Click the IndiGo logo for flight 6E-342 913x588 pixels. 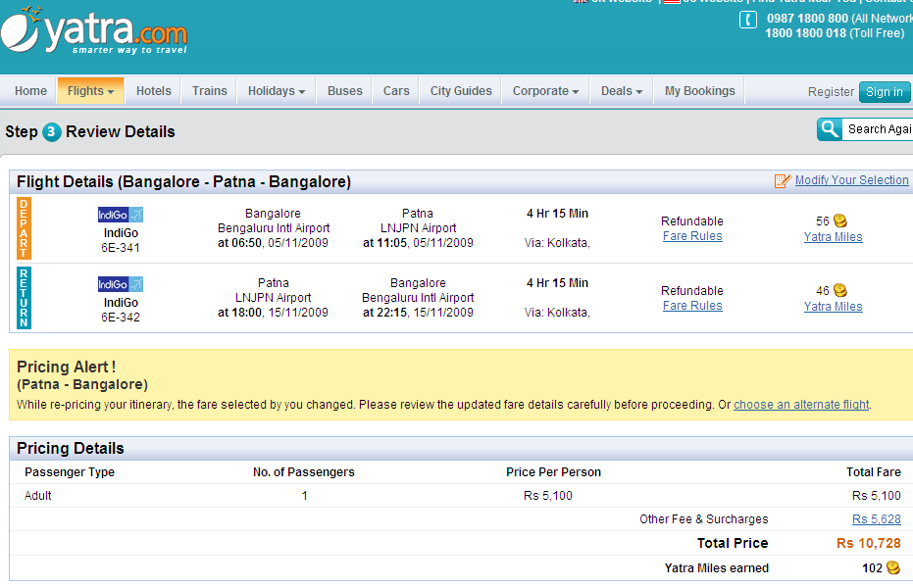coord(121,284)
